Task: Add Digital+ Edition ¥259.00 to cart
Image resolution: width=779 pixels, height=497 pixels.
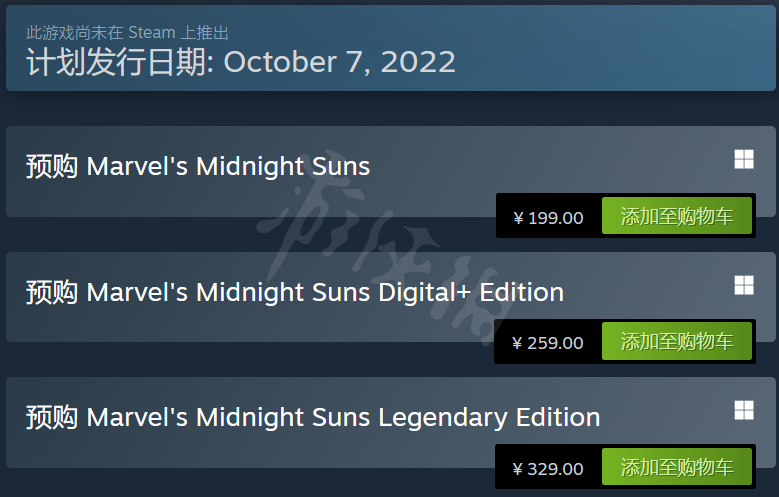Action: click(x=677, y=341)
